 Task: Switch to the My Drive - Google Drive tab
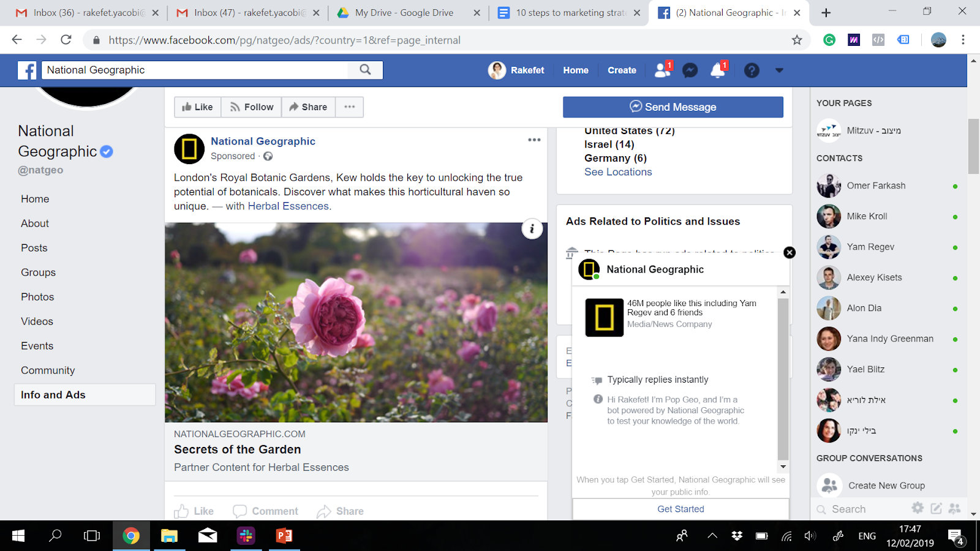click(x=409, y=13)
